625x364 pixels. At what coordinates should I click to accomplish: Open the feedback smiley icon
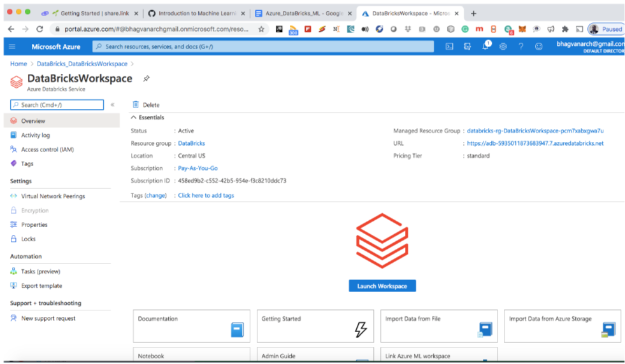click(x=538, y=46)
